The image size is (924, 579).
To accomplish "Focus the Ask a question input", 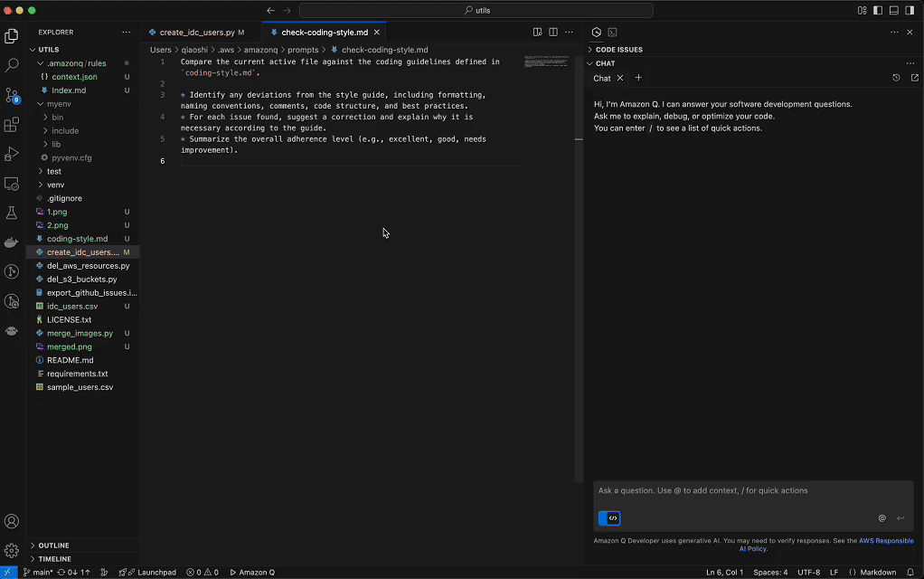I will pos(753,491).
